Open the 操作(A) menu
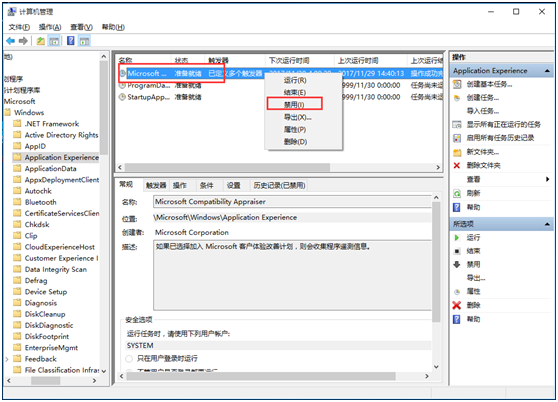This screenshot has width=558, height=402. pyautogui.click(x=50, y=27)
